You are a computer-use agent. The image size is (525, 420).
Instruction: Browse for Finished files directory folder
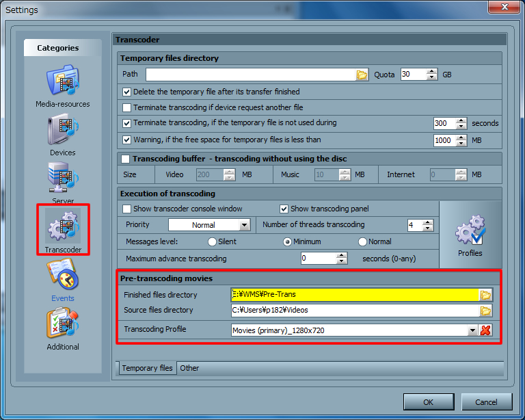pyautogui.click(x=485, y=295)
